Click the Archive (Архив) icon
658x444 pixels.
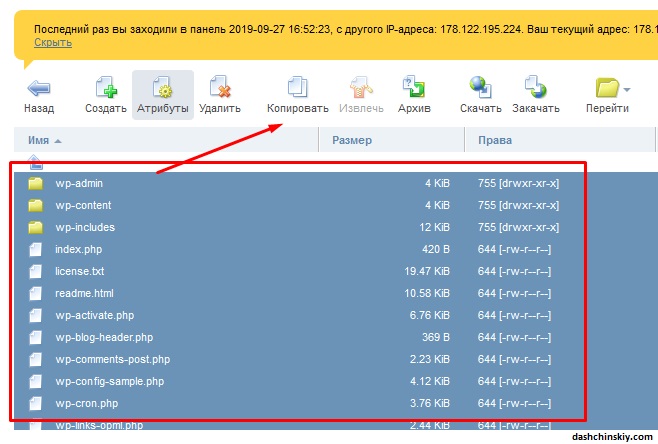pos(414,88)
